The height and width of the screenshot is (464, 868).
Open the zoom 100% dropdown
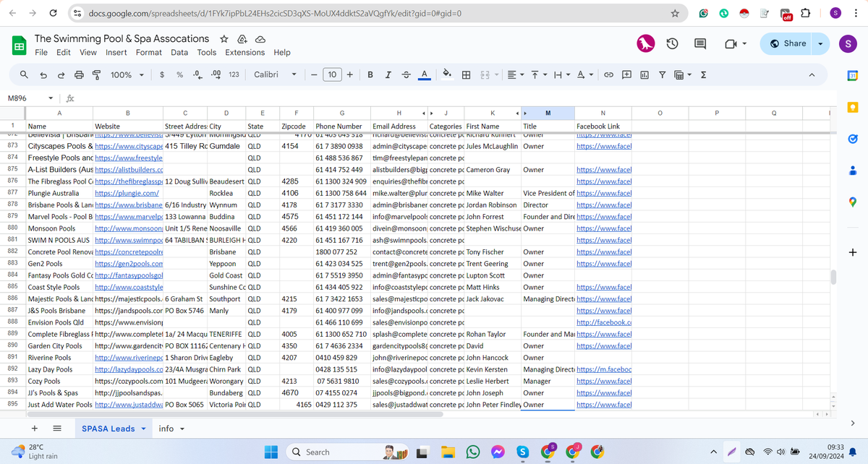[x=127, y=74]
